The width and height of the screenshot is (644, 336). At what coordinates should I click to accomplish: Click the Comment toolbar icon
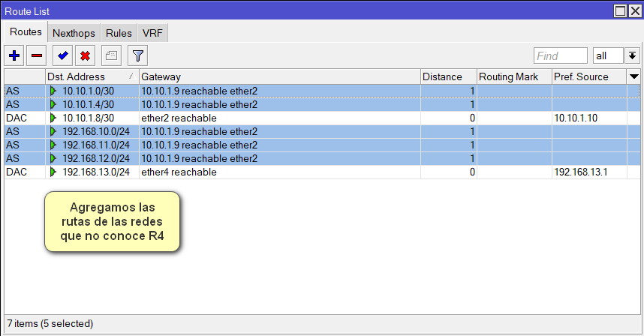110,55
